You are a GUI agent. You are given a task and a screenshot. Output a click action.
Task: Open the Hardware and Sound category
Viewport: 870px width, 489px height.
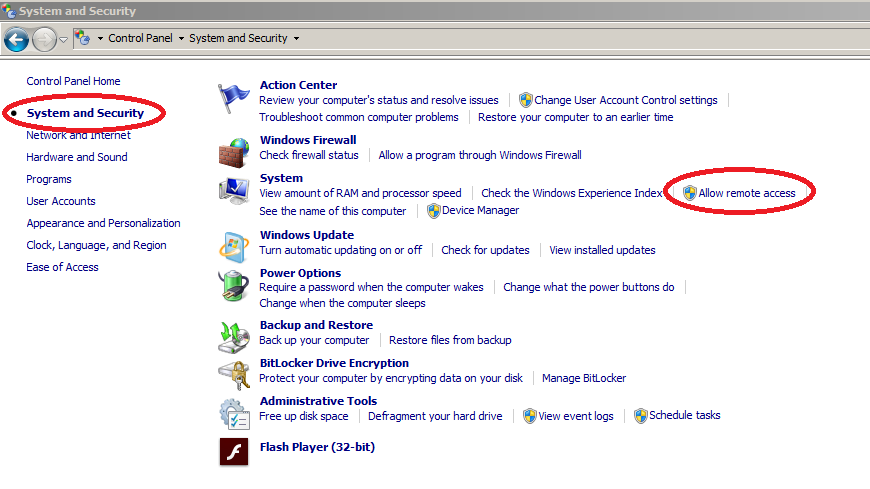[x=76, y=157]
